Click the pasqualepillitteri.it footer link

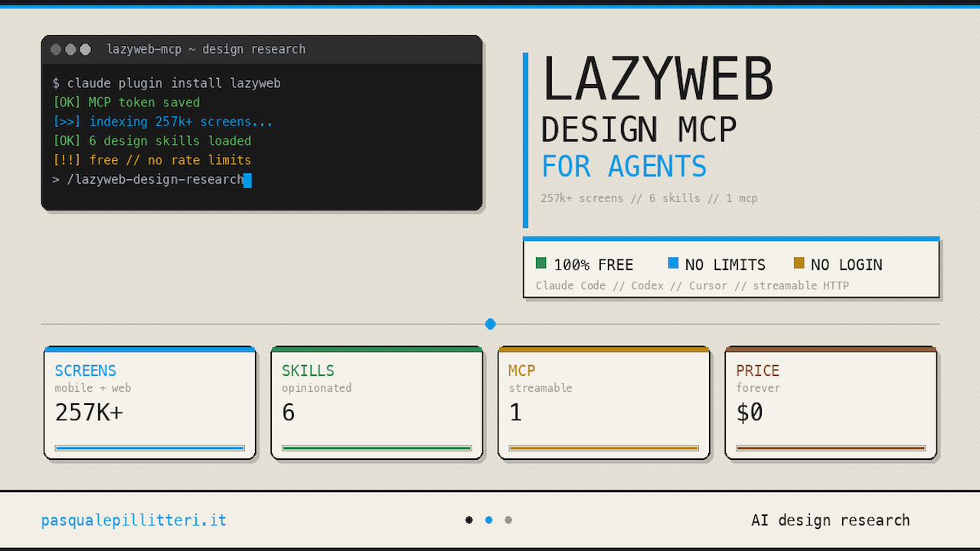(134, 520)
